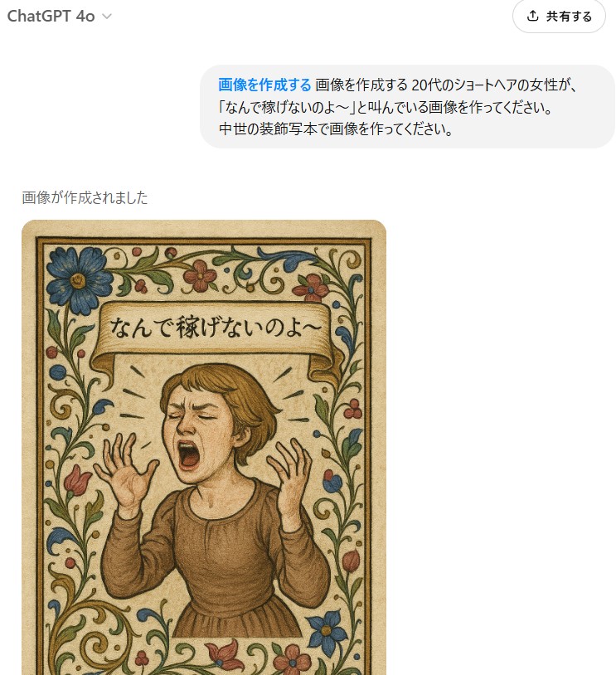Screen dimensions: 616x675
Task: Click the user prompt message bubble
Action: click(x=407, y=106)
